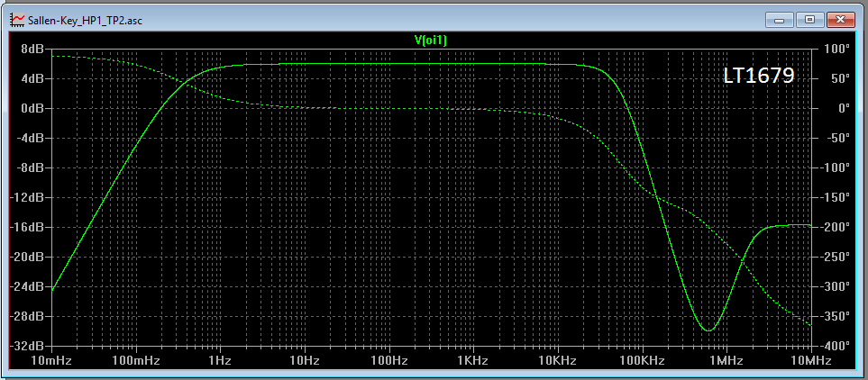Minimize the plot window
The width and height of the screenshot is (868, 380).
(780, 20)
